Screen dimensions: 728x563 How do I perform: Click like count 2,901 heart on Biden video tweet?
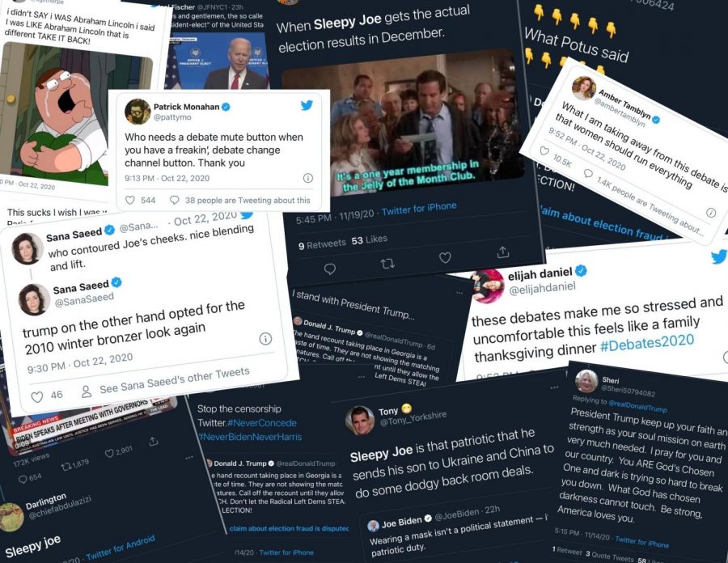coord(108,454)
